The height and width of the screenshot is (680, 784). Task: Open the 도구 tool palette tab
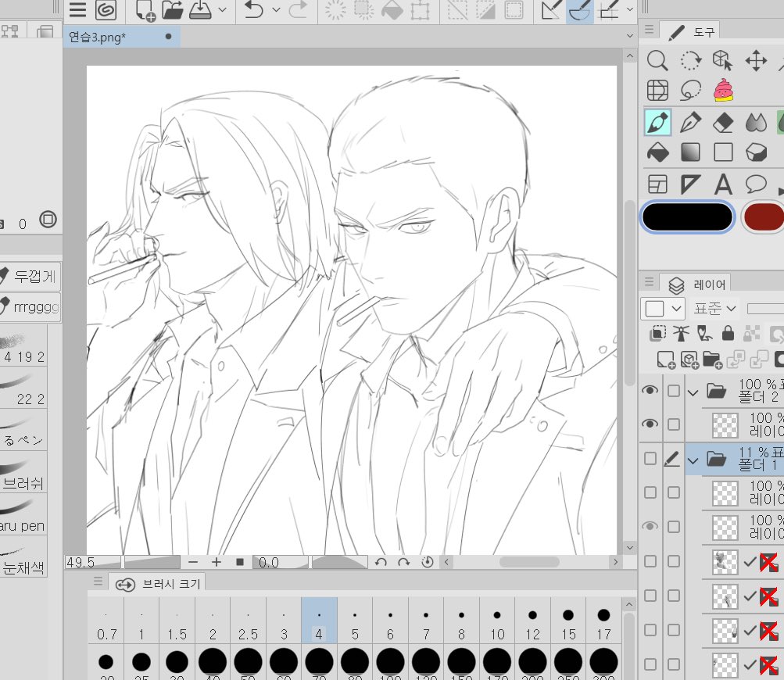692,32
